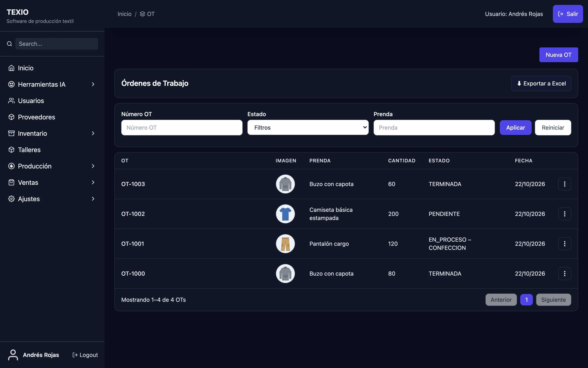Viewport: 588px width, 368px height.
Task: Click the Salir button in the header
Action: coord(568,14)
